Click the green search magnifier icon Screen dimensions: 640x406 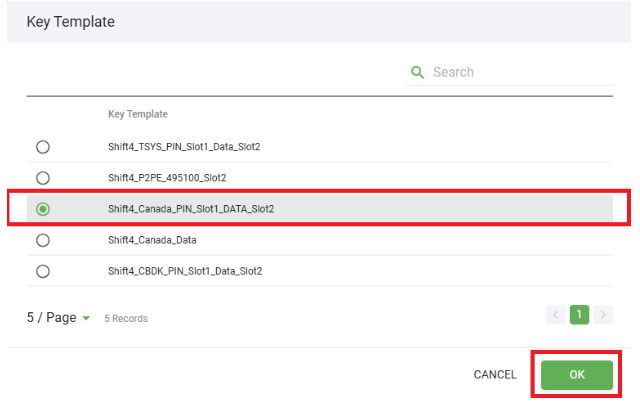pos(418,73)
